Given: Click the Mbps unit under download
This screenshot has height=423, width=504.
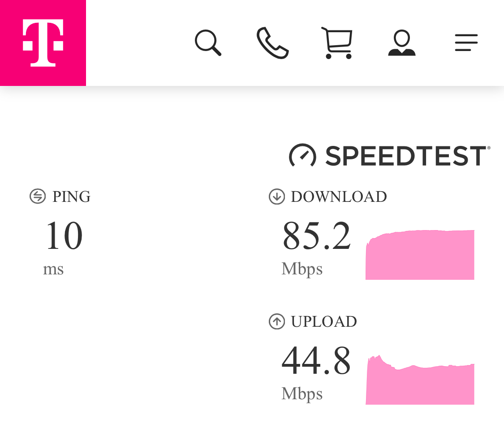Looking at the screenshot, I should pyautogui.click(x=302, y=269).
